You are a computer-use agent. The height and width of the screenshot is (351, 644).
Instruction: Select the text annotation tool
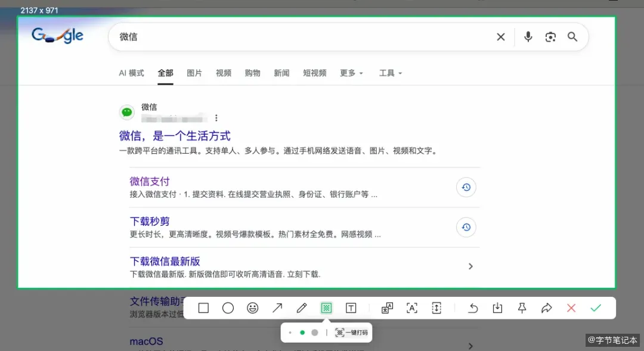click(351, 308)
